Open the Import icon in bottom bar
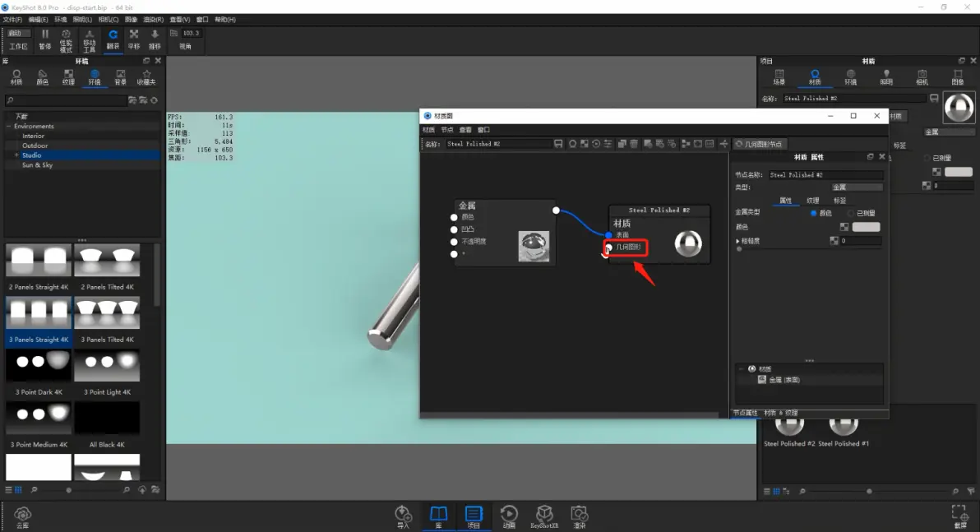The height and width of the screenshot is (532, 980). (403, 516)
